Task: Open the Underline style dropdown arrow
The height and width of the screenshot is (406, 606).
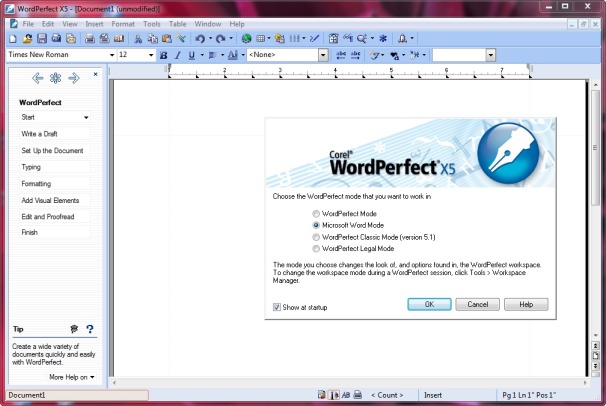Action: [x=202, y=55]
